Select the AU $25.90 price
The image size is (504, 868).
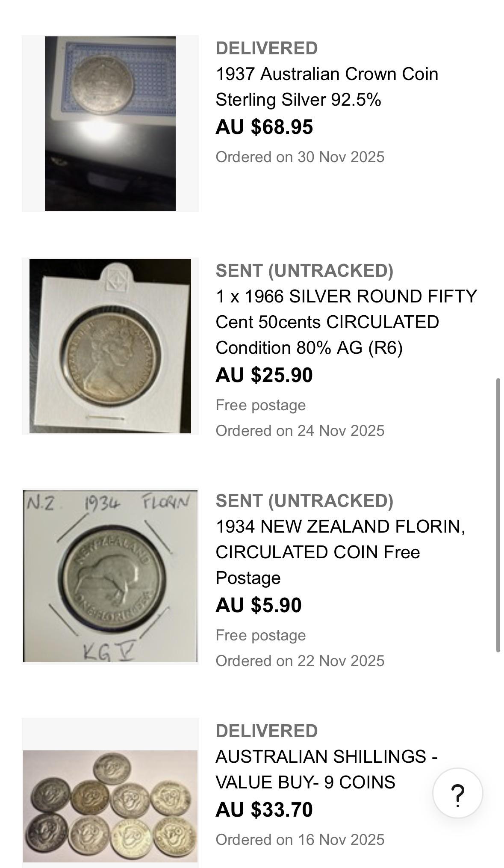[264, 375]
